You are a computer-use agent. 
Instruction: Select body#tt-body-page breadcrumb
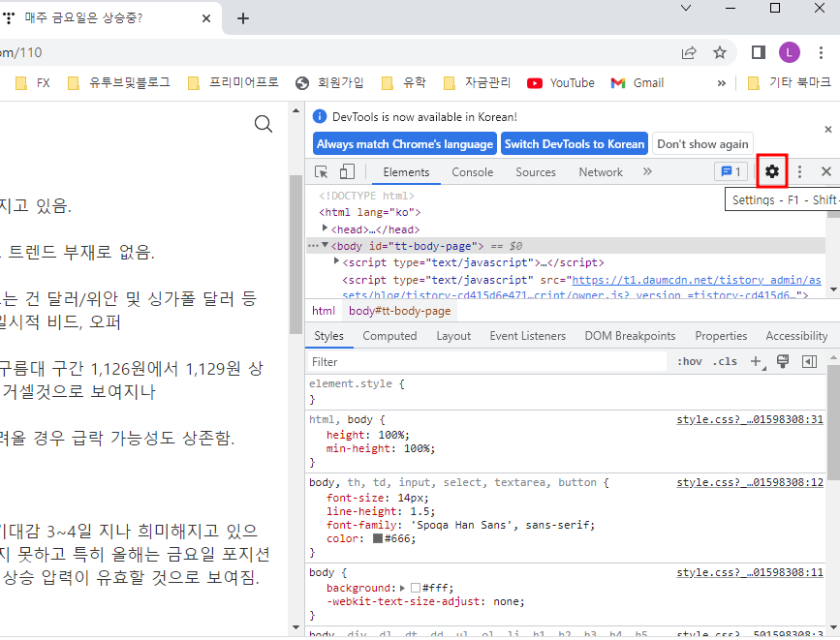[399, 311]
